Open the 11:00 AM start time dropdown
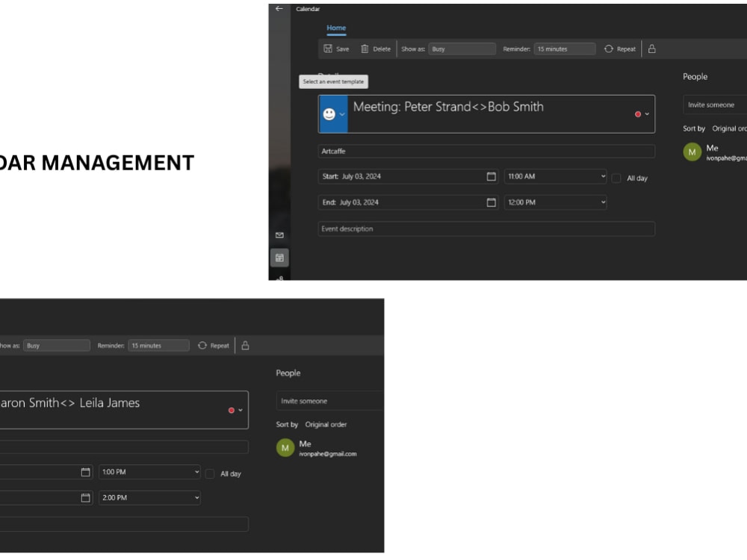The image size is (747, 560). (556, 176)
